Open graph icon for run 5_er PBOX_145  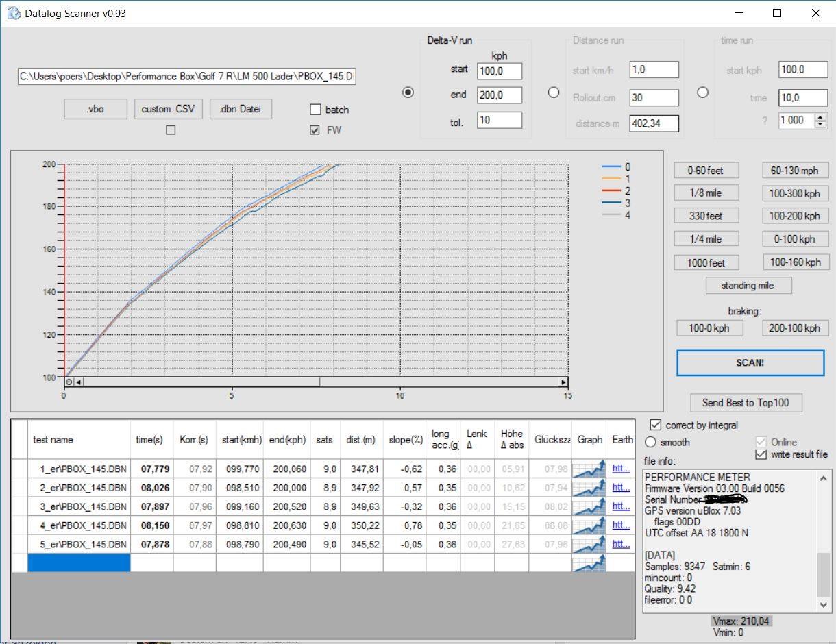click(589, 545)
